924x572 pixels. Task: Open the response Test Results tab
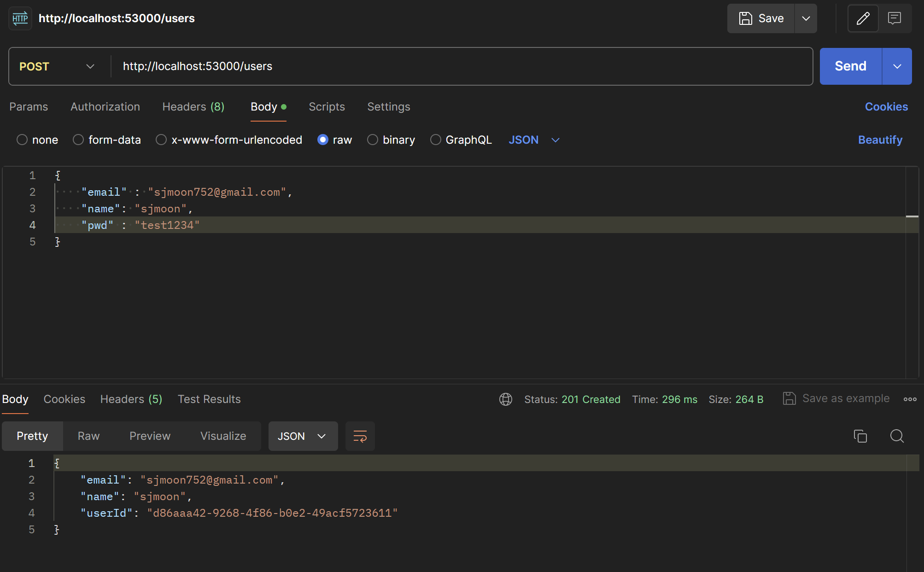[x=209, y=399]
